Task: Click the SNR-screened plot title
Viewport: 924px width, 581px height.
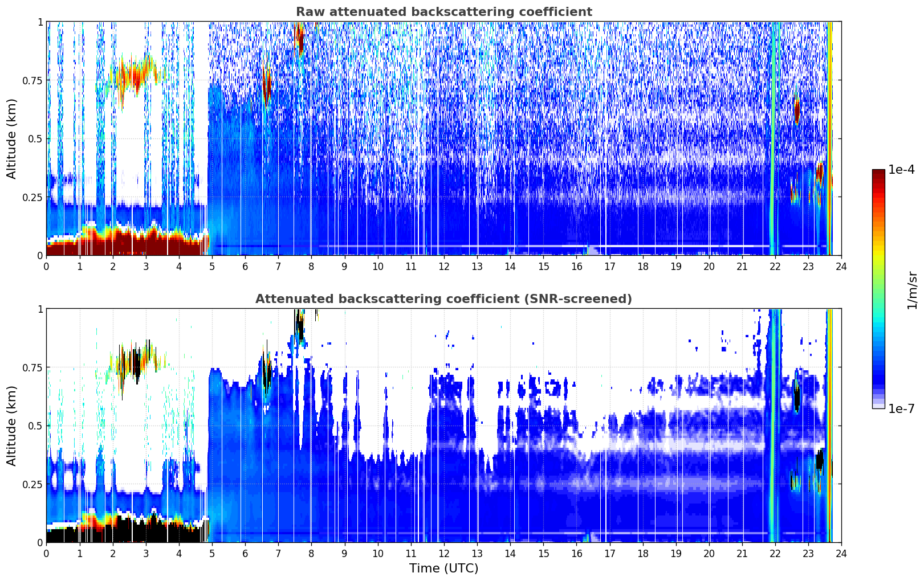Action: point(443,299)
